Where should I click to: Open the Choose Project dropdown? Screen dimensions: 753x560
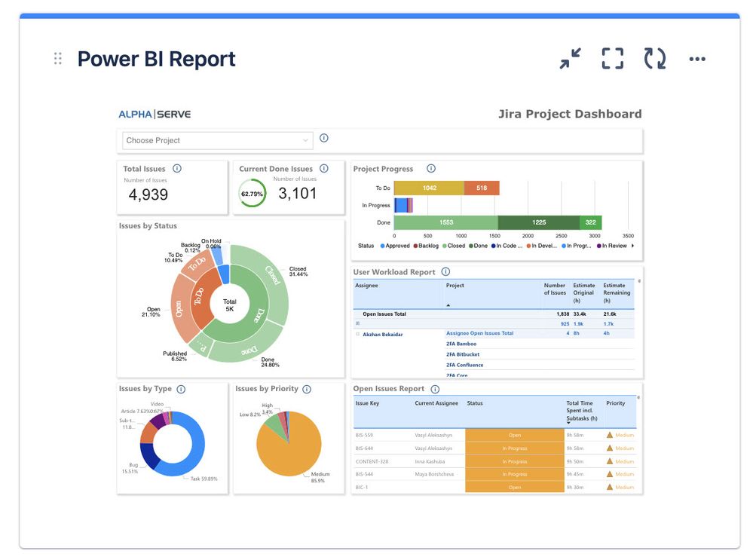point(216,140)
